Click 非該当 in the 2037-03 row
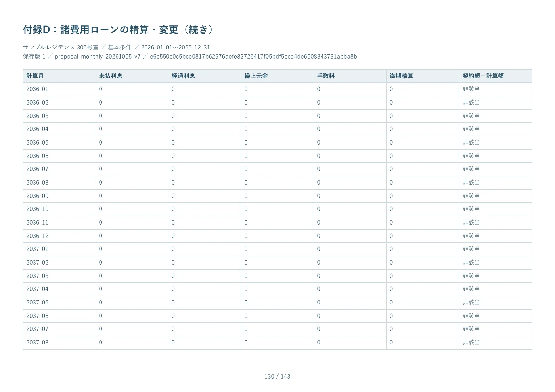 point(471,276)
